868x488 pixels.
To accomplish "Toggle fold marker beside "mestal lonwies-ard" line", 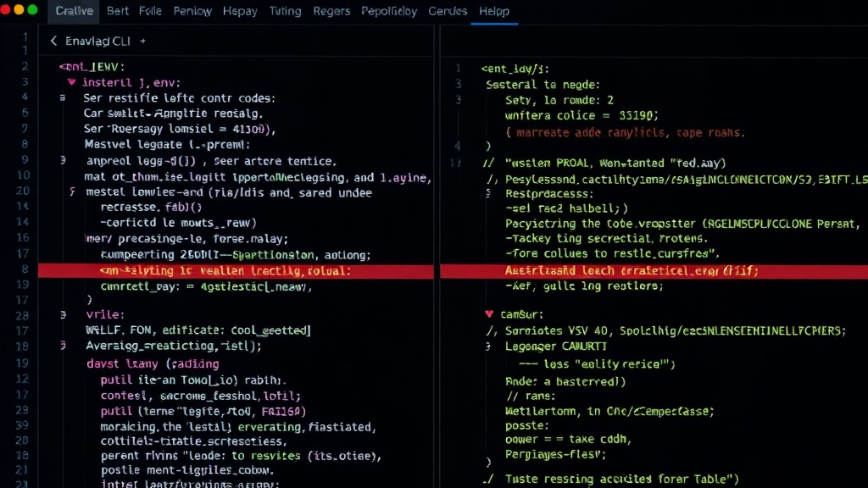I will click(x=72, y=192).
